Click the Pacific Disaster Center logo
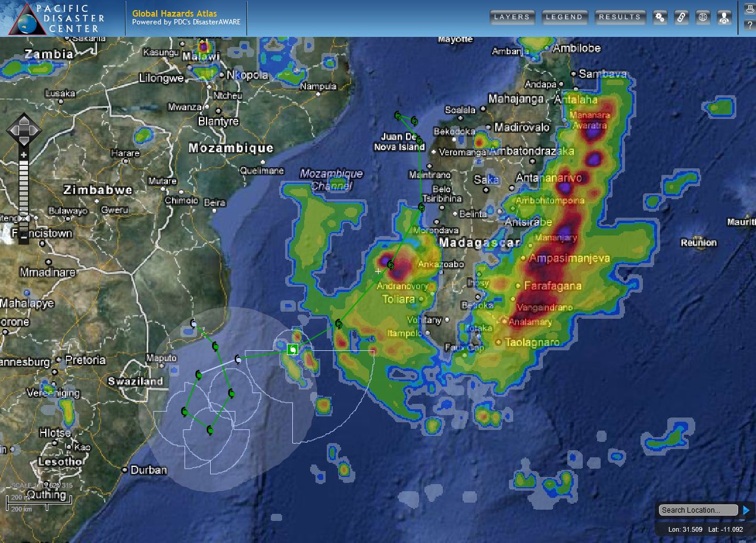Viewport: 756px width, 543px height. [57, 18]
